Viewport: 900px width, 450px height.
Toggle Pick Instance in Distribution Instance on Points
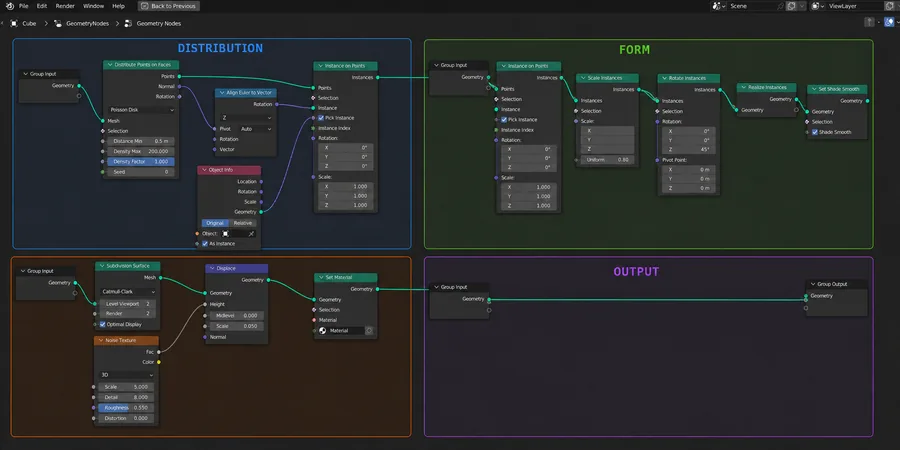click(321, 118)
